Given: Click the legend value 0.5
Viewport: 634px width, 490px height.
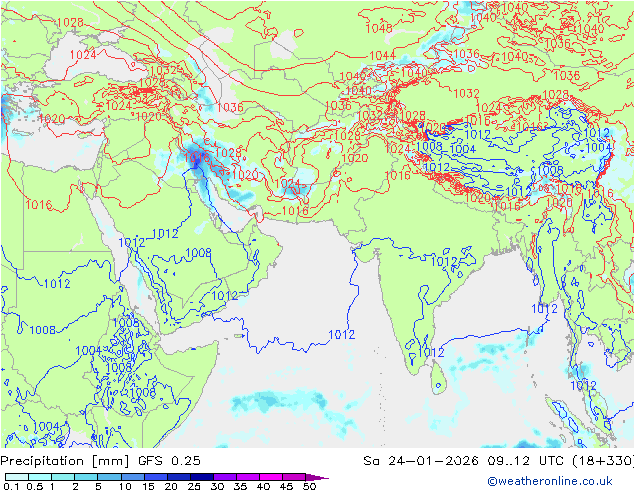Looking at the screenshot, I should coord(34,486).
